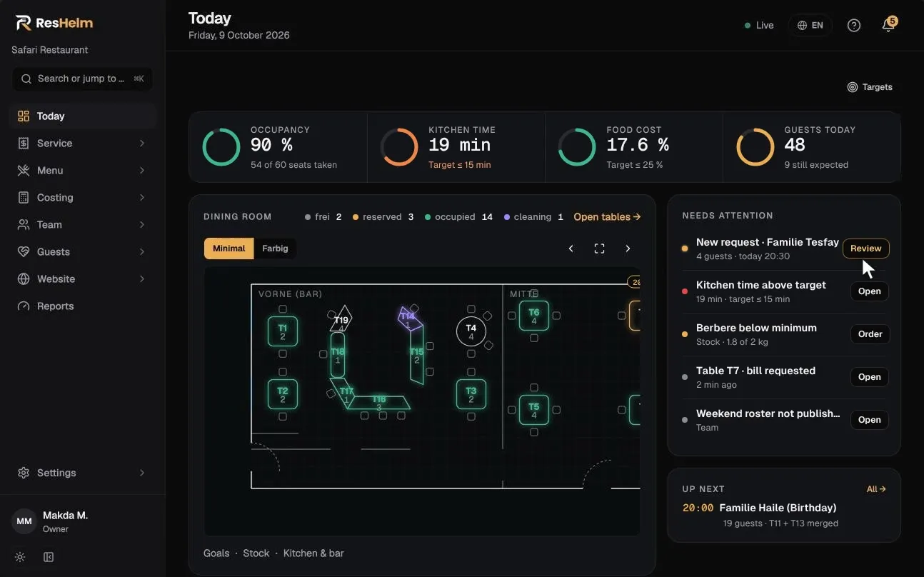This screenshot has width=924, height=577.
Task: Open the Today dashboard in sidebar
Action: pyautogui.click(x=83, y=116)
